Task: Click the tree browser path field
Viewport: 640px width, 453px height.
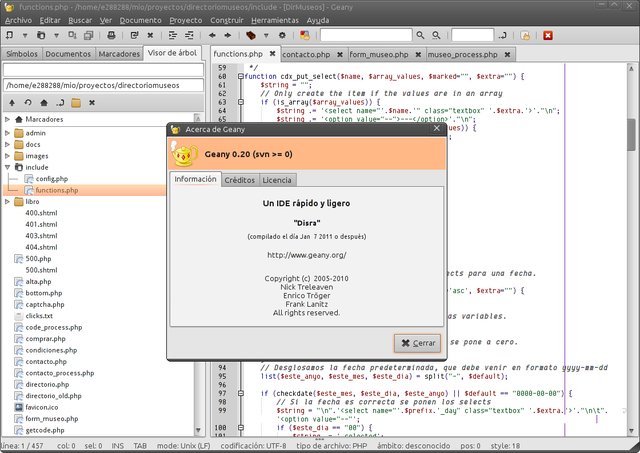Action: click(x=103, y=85)
